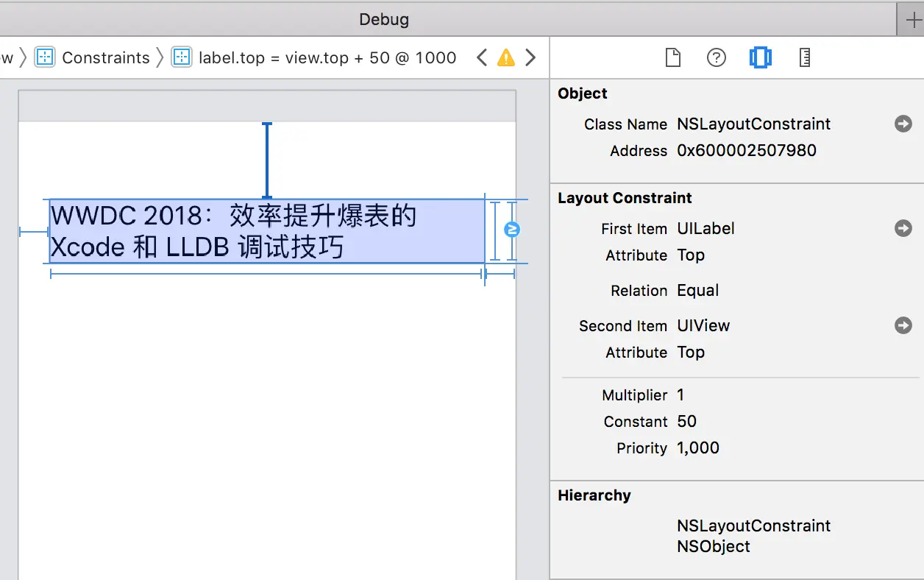Click the Address value 0x600002507980
The image size is (924, 580).
click(x=747, y=150)
